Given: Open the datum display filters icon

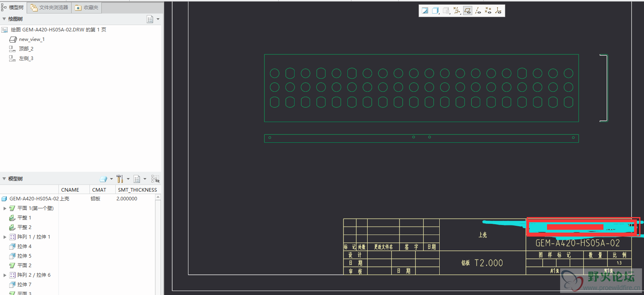Looking at the screenshot, I should coord(457,11).
